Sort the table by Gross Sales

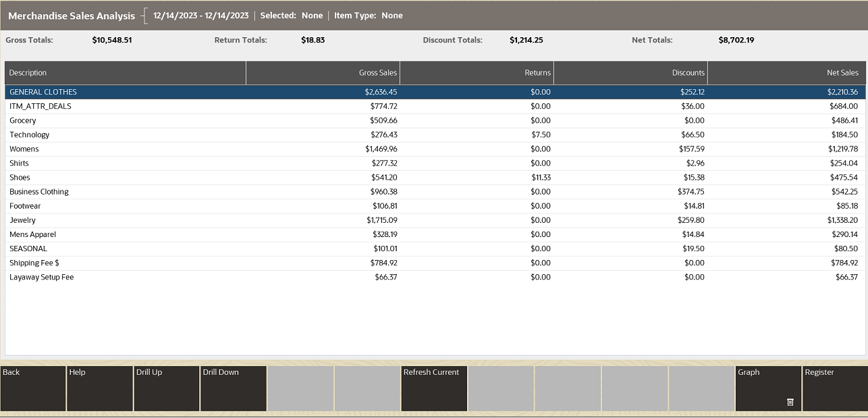click(323, 72)
